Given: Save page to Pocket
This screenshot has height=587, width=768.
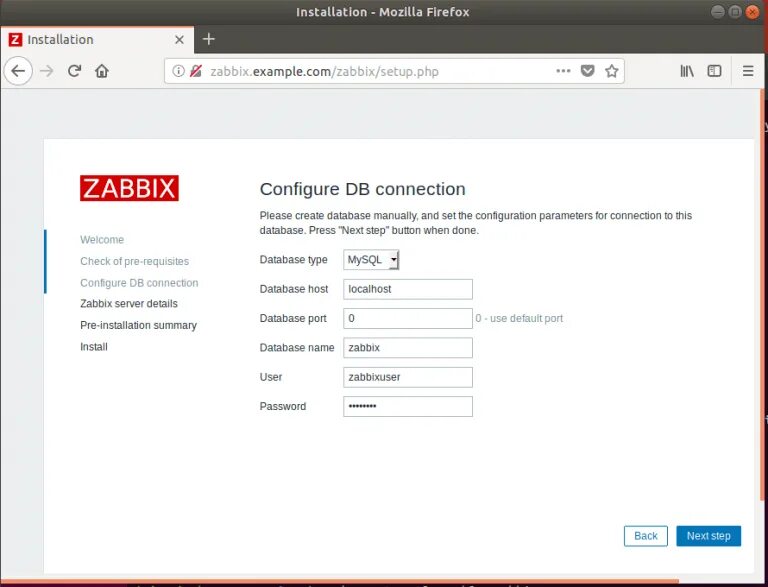Looking at the screenshot, I should (x=587, y=71).
